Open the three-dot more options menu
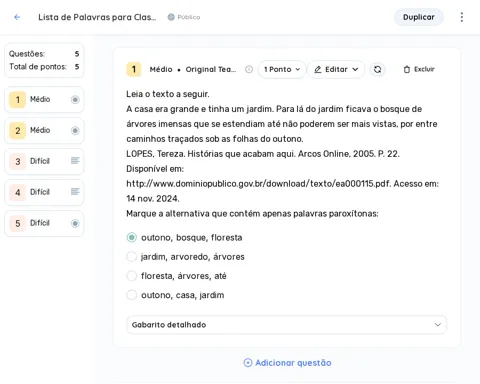 tap(462, 17)
